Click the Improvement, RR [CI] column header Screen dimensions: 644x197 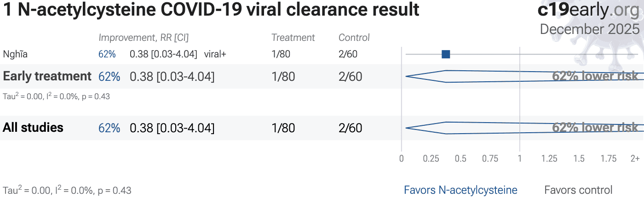(144, 38)
